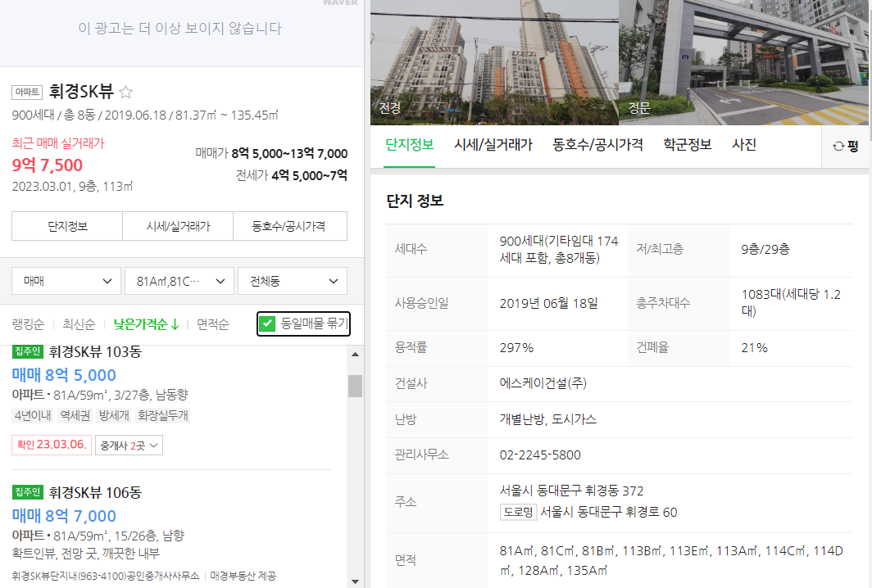The width and height of the screenshot is (872, 588).
Task: Sort listings by 랭킹순
Action: (28, 324)
